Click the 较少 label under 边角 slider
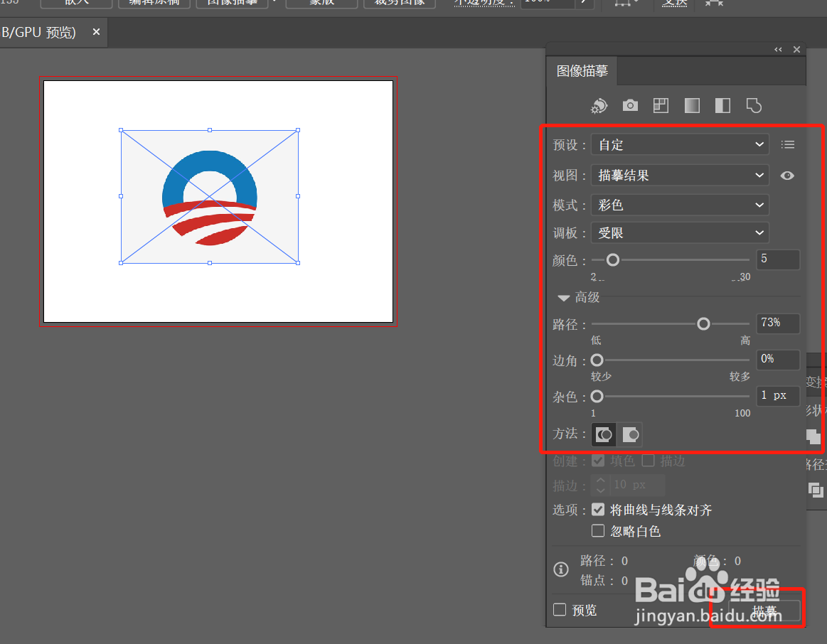 point(602,376)
